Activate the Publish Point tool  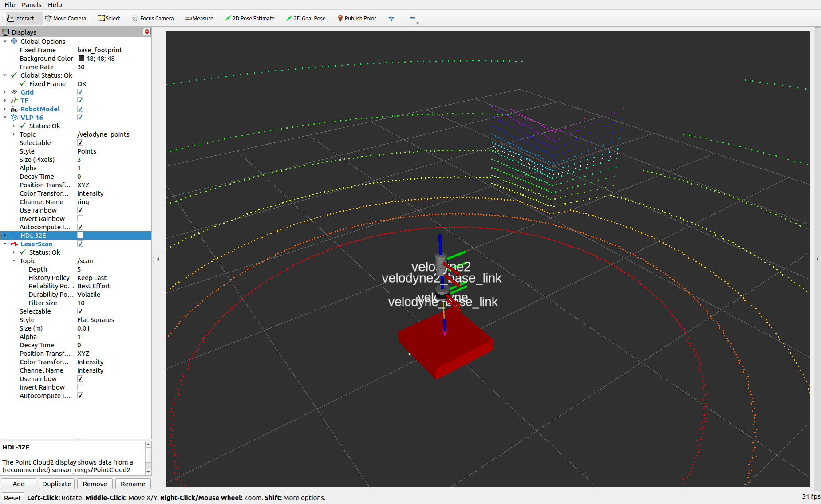point(357,18)
